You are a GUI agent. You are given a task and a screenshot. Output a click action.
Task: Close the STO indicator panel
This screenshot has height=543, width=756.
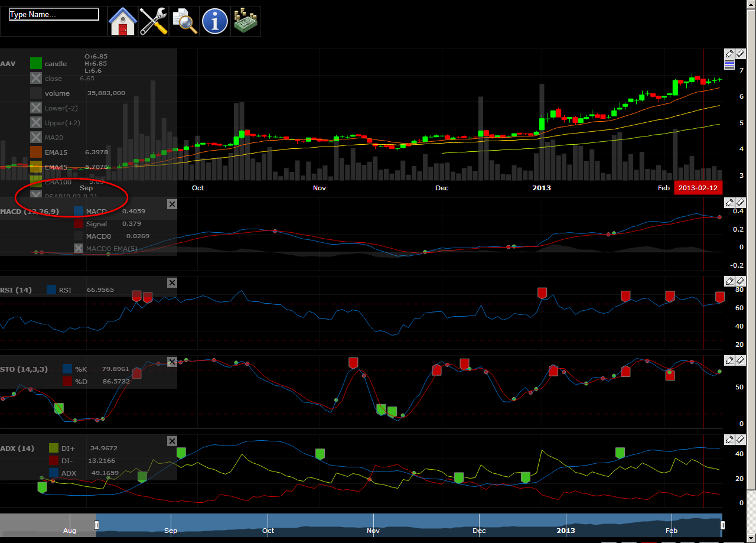[x=172, y=362]
